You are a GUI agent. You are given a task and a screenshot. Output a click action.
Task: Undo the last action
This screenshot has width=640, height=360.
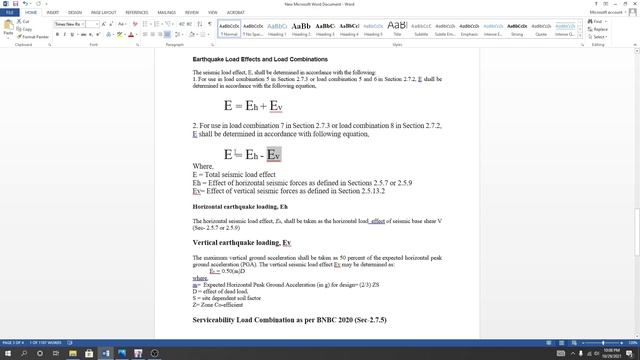[25, 4]
